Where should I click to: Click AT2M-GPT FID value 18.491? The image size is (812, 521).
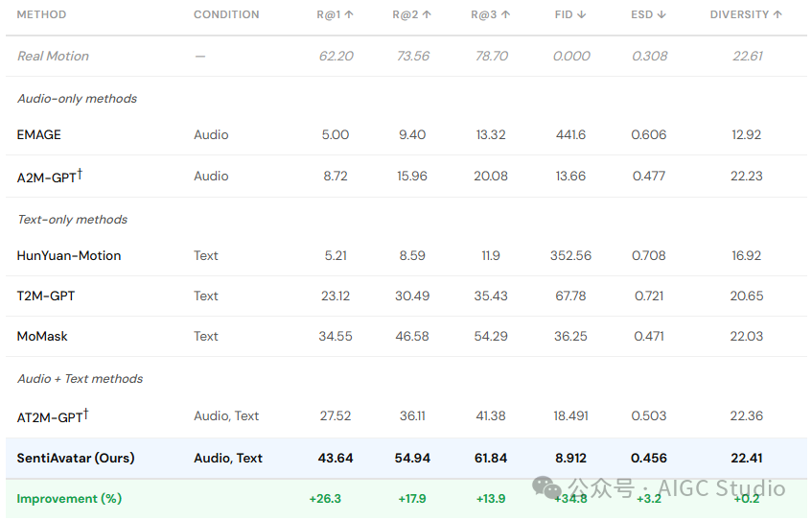click(570, 415)
